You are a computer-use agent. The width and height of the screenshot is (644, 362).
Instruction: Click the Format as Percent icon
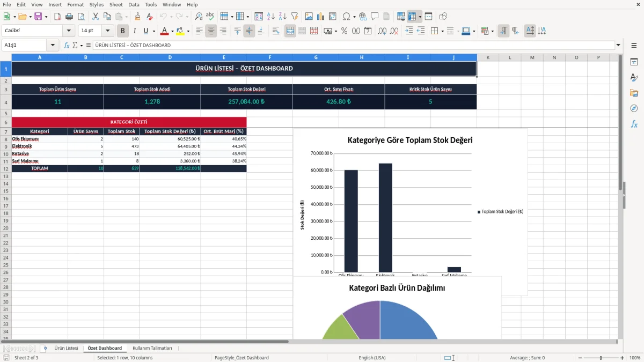click(x=344, y=31)
